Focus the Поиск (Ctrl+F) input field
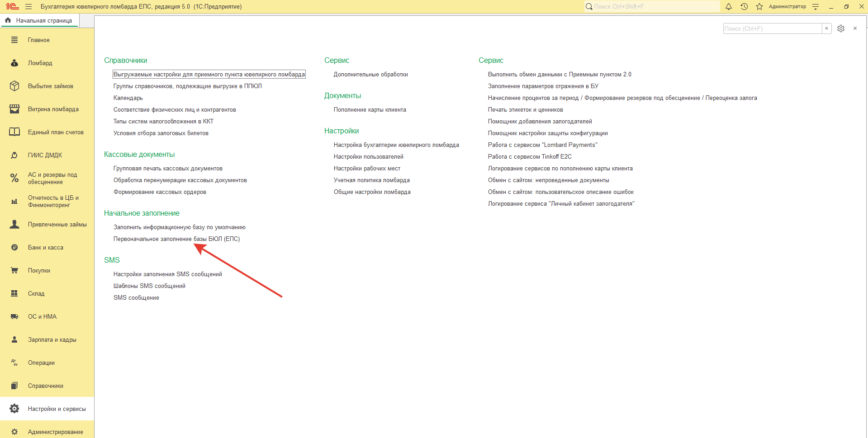Screen dimensions: 868x438 click(773, 28)
